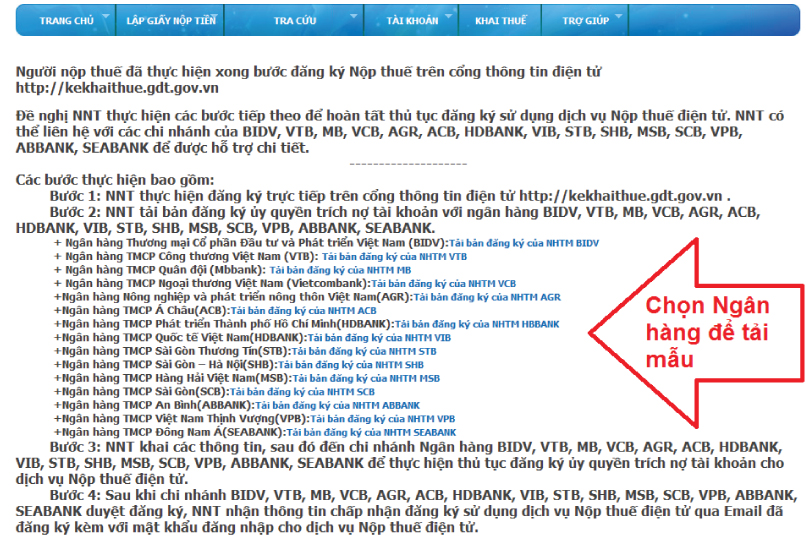Download the NHTM ABBANK registration form

[337, 405]
